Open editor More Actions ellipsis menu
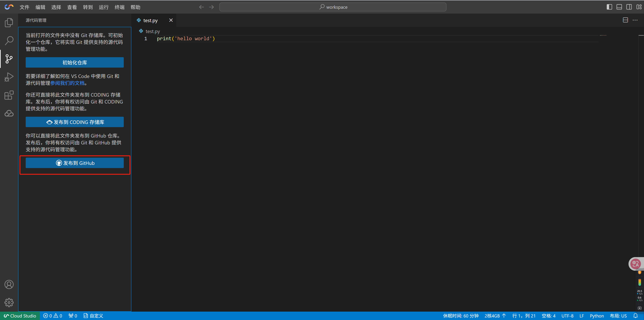This screenshot has height=320, width=644. tap(635, 20)
